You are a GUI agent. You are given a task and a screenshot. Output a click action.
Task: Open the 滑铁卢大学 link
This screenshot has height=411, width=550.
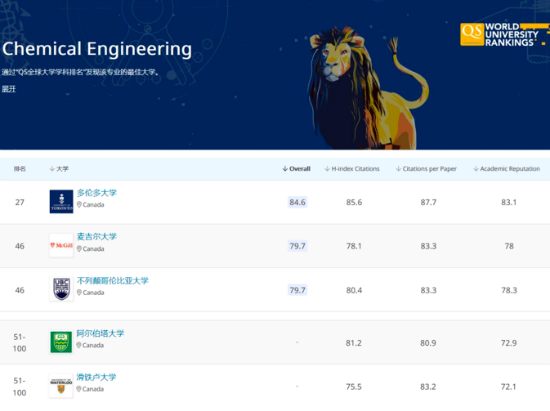[x=96, y=377]
